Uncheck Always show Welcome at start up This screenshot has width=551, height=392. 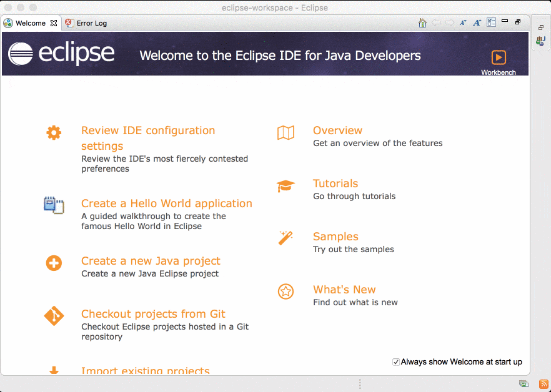[395, 362]
